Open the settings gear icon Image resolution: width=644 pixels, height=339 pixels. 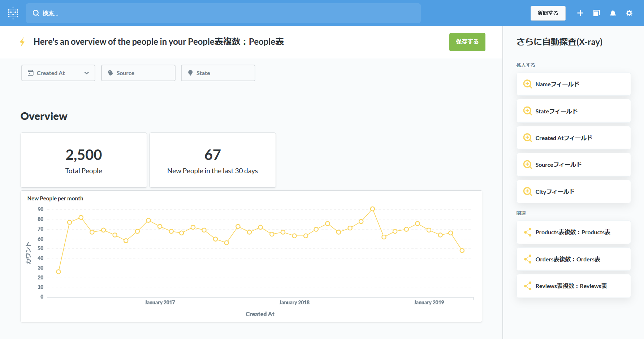click(x=629, y=13)
